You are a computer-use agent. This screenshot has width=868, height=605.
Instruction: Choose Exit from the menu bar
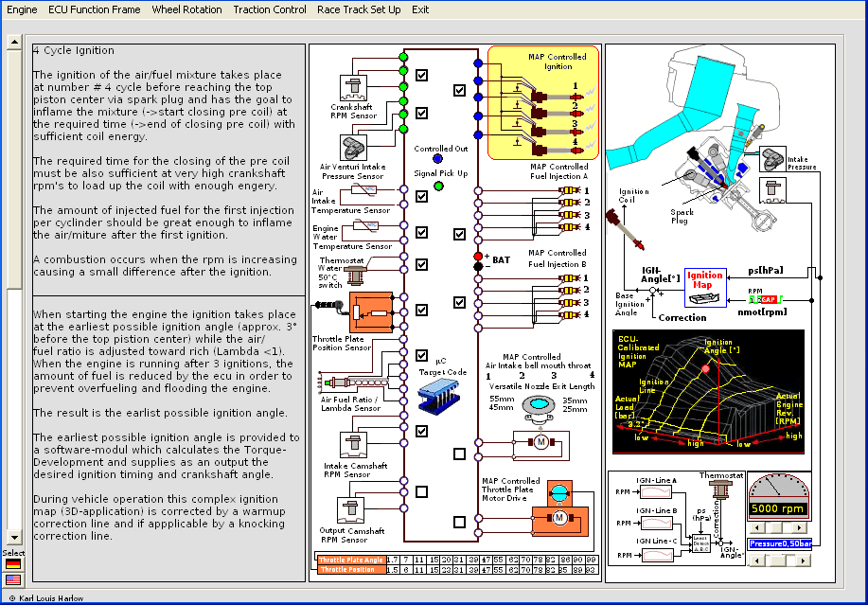click(x=420, y=9)
